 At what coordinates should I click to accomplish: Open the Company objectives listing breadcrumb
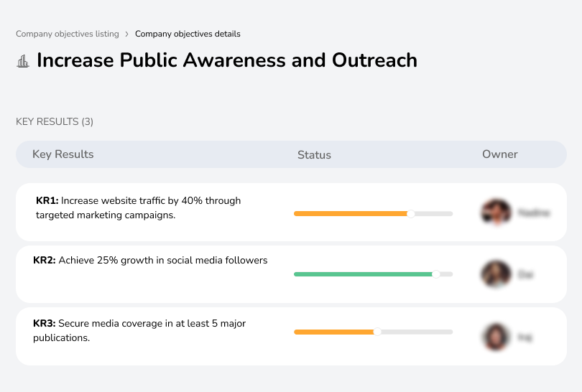coord(68,34)
